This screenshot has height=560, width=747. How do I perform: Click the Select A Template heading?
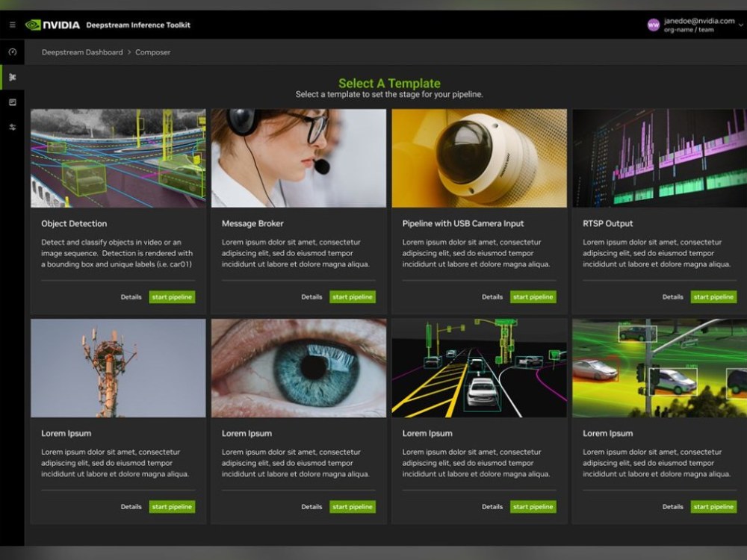[x=389, y=84]
